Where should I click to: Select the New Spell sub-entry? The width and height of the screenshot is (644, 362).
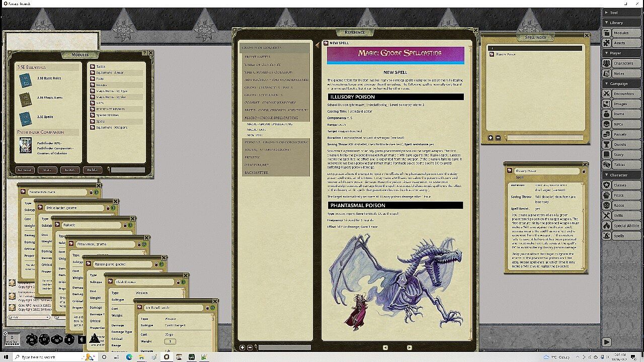pos(255,135)
